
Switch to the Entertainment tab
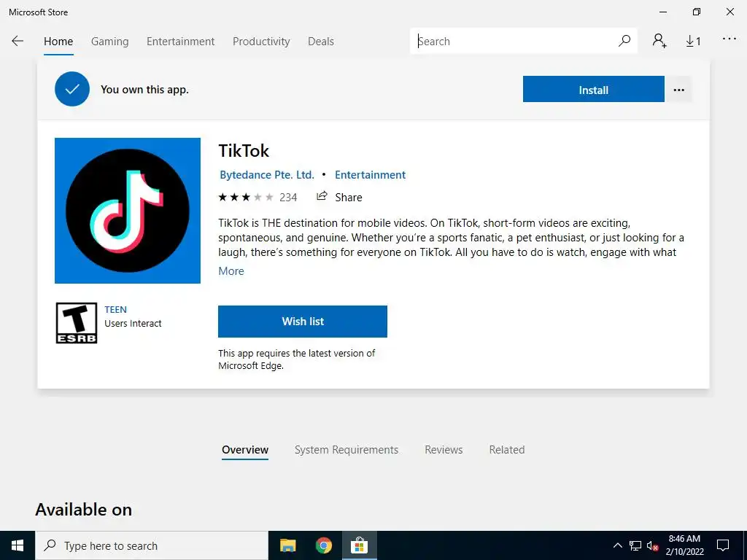(181, 42)
